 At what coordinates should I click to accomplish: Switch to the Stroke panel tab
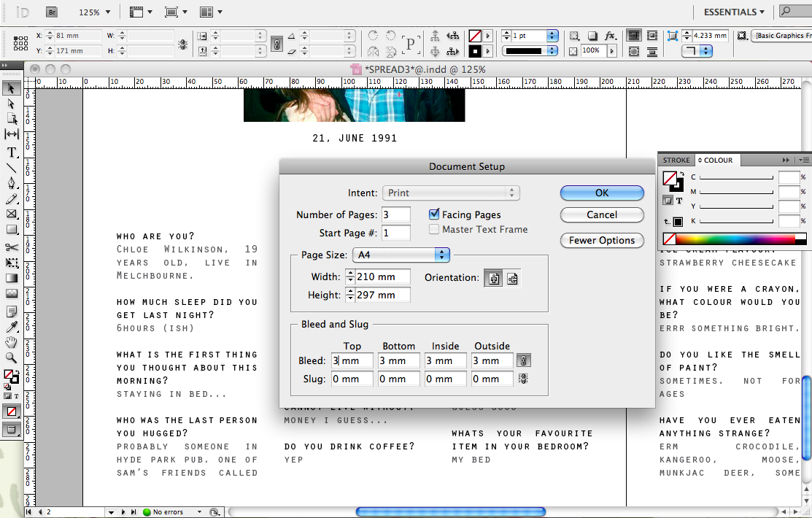(x=676, y=160)
